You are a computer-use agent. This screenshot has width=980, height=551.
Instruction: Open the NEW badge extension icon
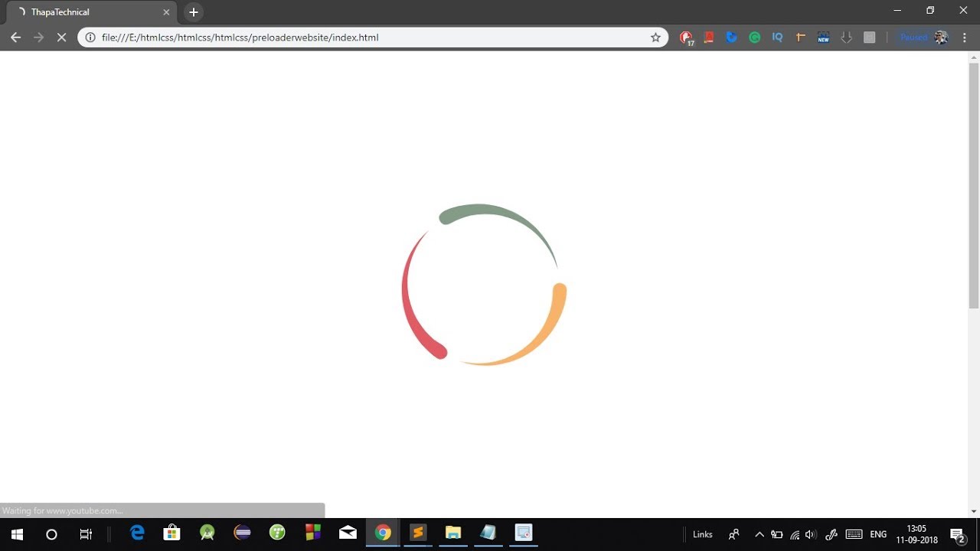tap(824, 37)
